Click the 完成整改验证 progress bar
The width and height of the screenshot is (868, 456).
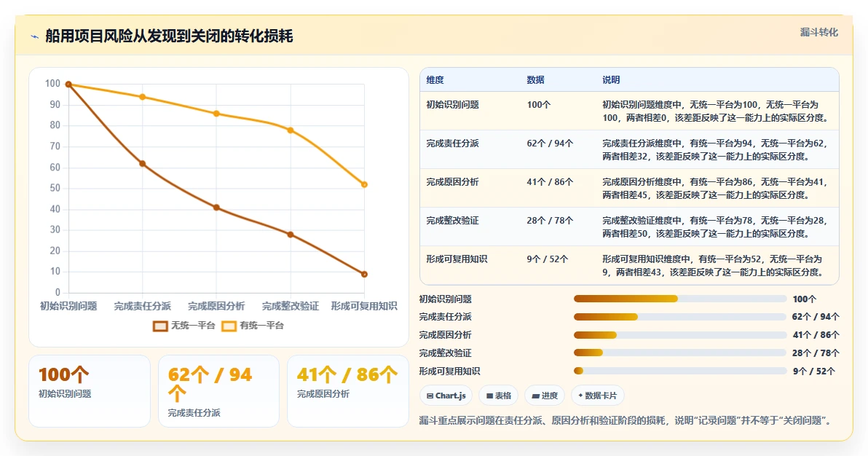click(680, 353)
